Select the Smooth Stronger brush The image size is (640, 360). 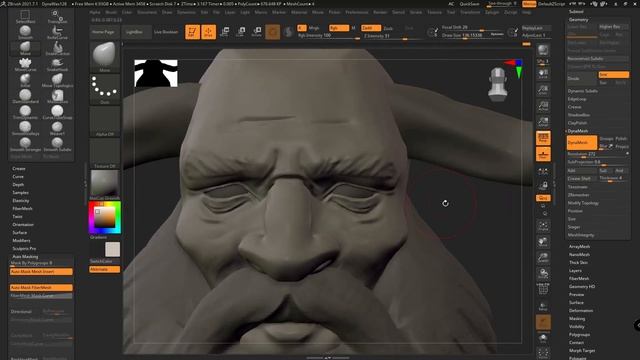[x=25, y=144]
